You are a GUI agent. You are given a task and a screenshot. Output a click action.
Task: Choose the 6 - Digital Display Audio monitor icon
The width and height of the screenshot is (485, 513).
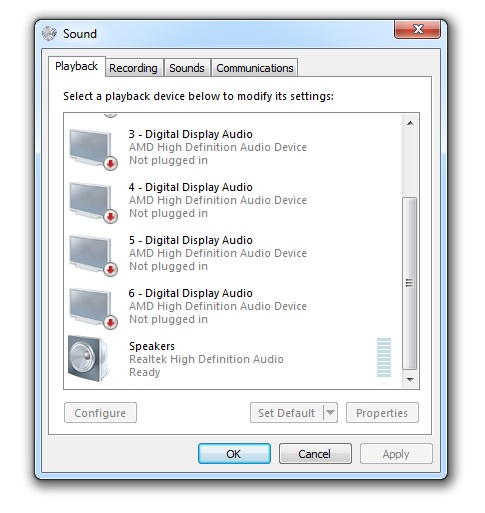(x=93, y=309)
